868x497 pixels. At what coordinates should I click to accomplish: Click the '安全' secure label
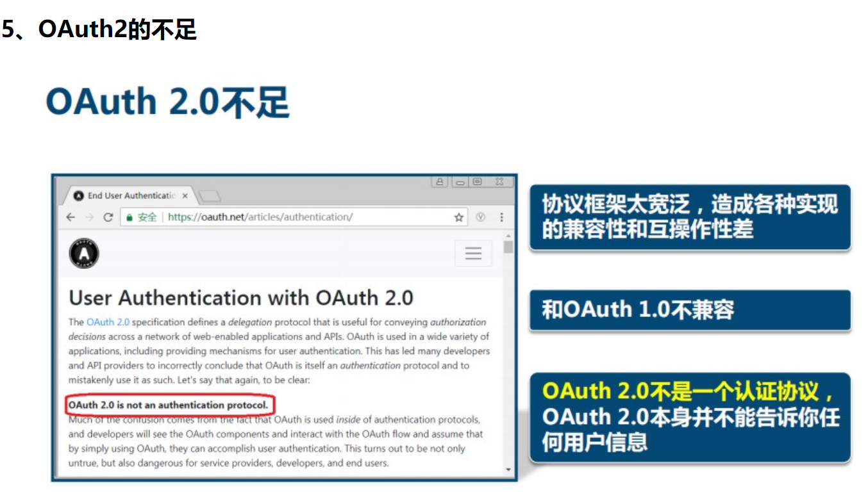(x=147, y=217)
